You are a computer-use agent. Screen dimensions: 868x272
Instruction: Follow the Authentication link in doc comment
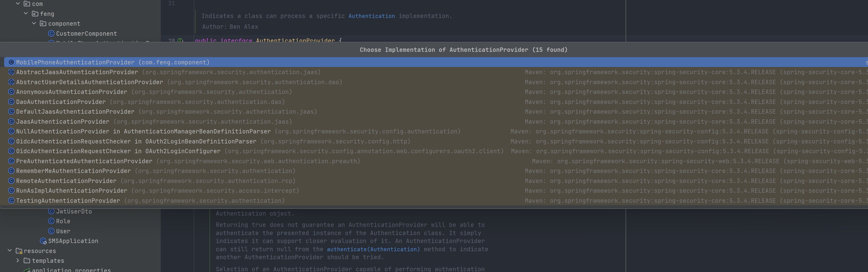click(x=372, y=16)
